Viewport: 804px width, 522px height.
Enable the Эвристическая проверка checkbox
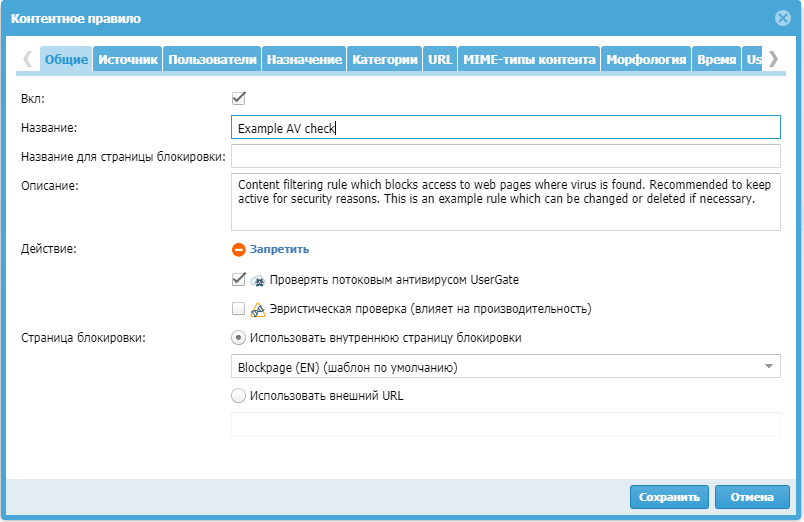[x=238, y=309]
